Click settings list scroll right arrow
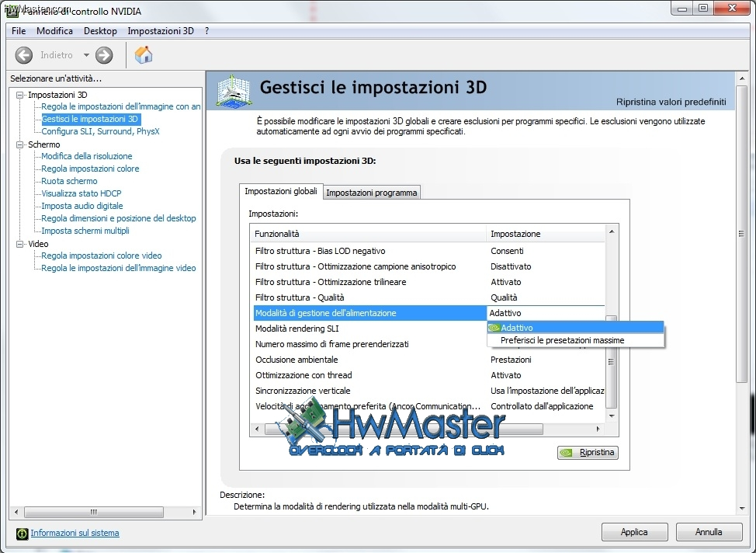Screen dimensions: 756x553 [x=598, y=429]
